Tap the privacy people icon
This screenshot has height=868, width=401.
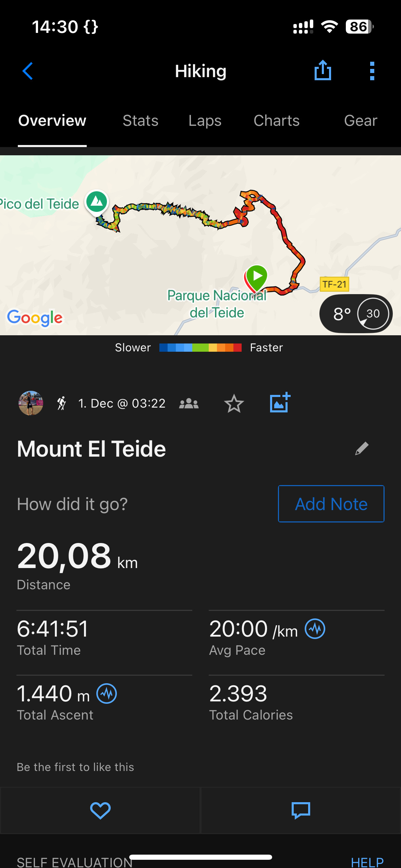point(189,403)
